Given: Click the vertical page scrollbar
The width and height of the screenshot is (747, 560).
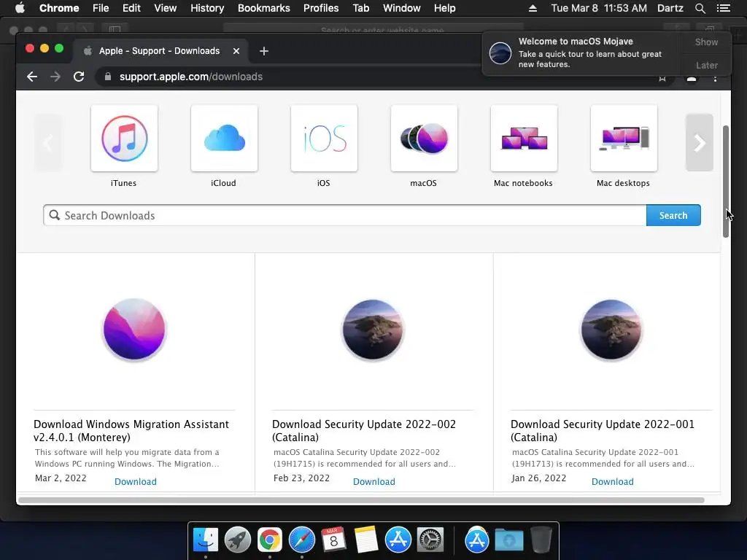Looking at the screenshot, I should pyautogui.click(x=726, y=182).
